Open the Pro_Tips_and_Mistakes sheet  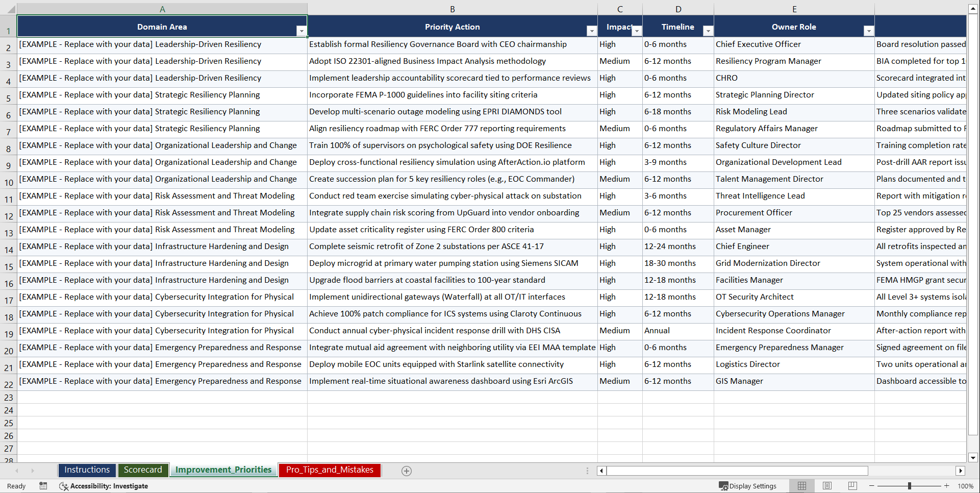329,470
